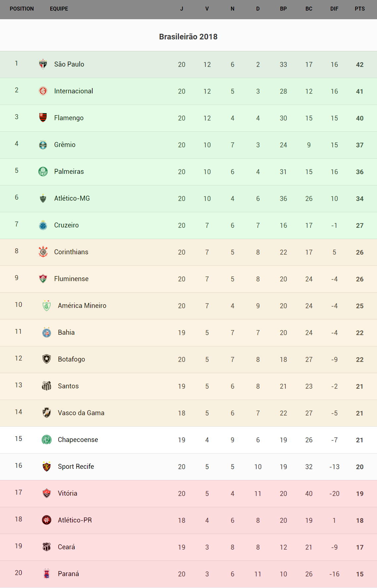
Task: Click the Flamengo crest icon
Action: coord(43,118)
